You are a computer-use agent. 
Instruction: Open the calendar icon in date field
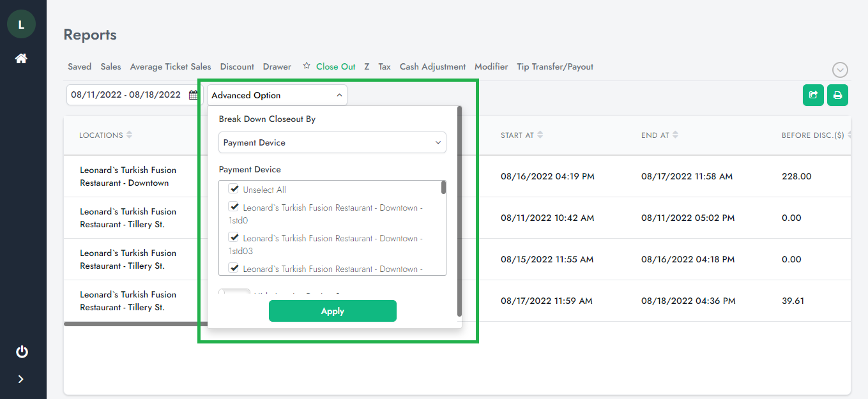[x=193, y=95]
